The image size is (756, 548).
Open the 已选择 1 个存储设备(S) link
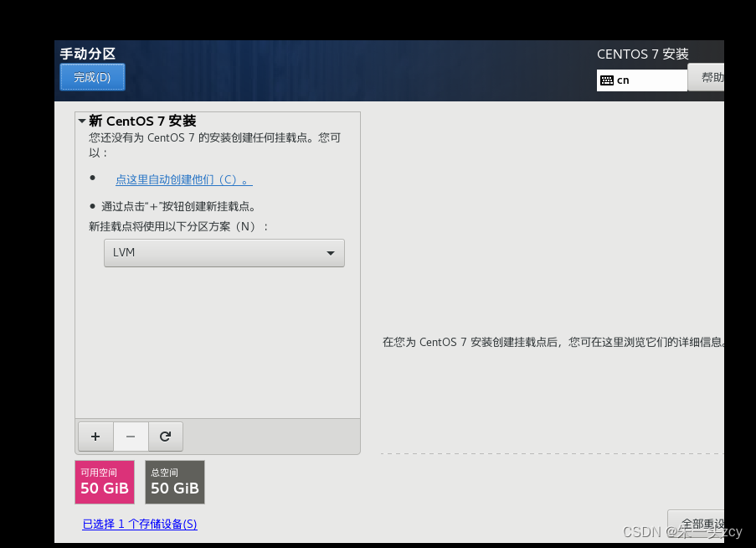tap(140, 524)
